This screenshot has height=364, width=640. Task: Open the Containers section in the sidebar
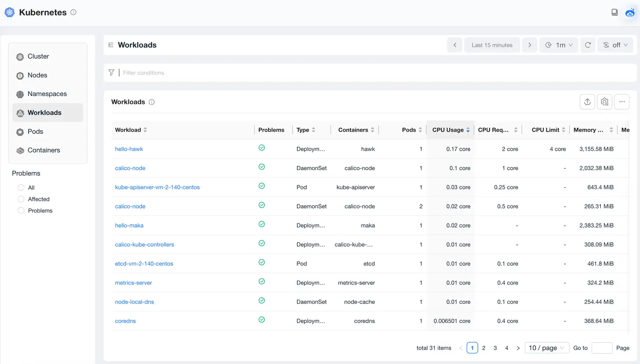(44, 150)
